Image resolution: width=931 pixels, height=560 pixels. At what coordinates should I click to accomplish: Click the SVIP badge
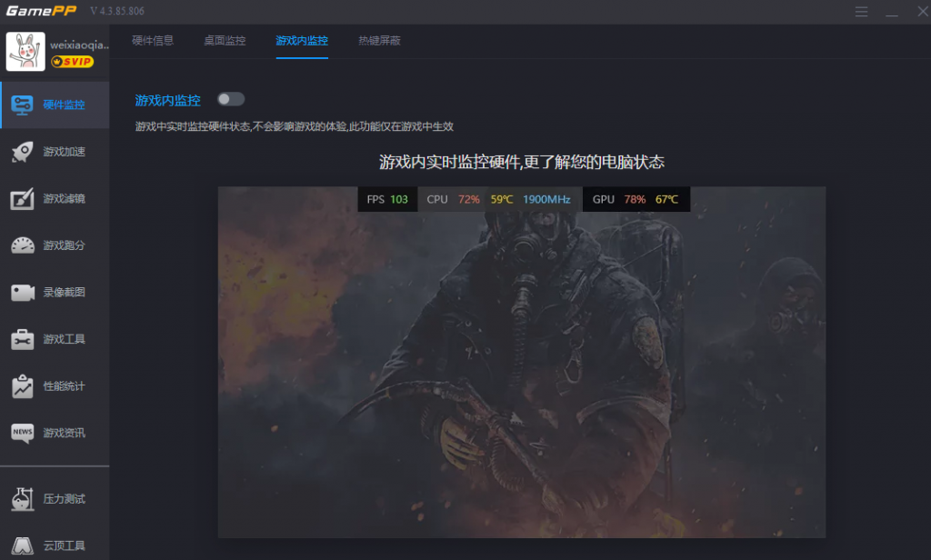pyautogui.click(x=72, y=62)
